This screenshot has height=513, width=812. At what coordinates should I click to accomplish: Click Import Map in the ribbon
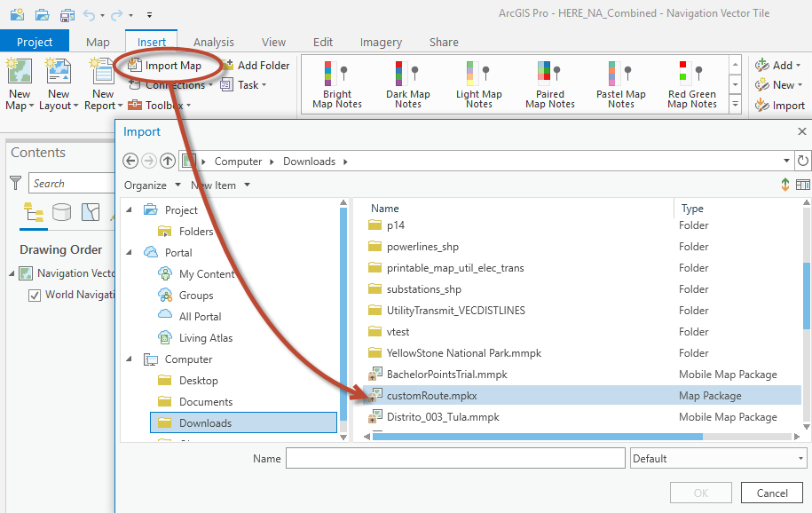click(165, 66)
